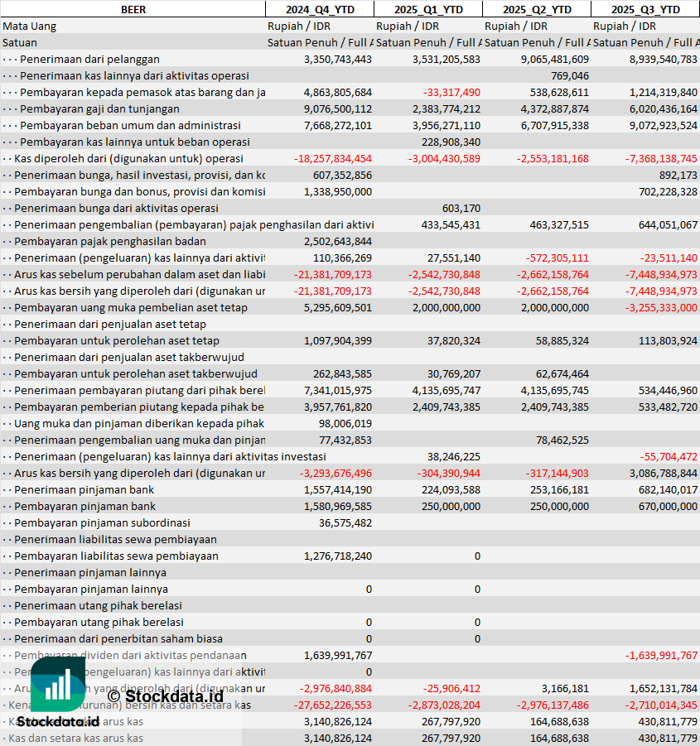The image size is (700, 746).
Task: Click the value 78,462,525
Action: tap(562, 440)
